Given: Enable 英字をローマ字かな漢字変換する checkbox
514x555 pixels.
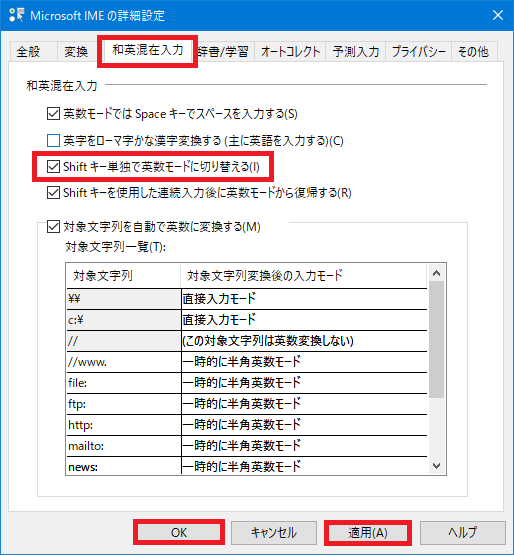Looking at the screenshot, I should [x=53, y=141].
